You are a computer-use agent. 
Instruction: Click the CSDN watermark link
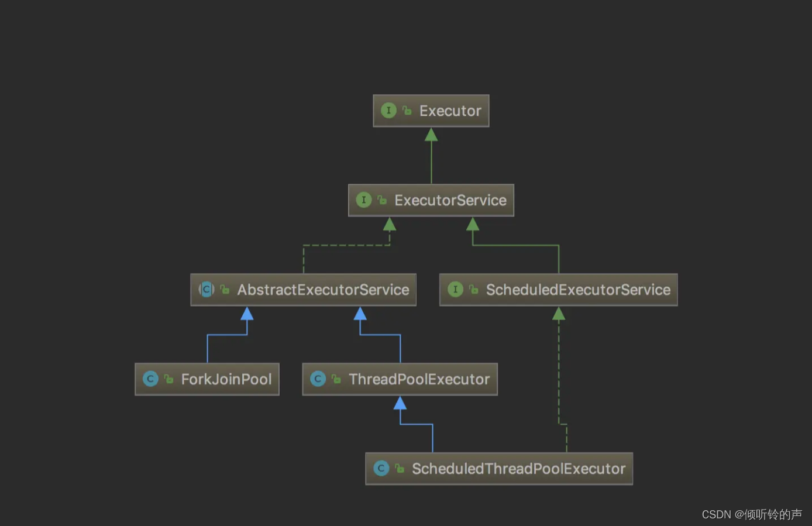[x=751, y=514]
